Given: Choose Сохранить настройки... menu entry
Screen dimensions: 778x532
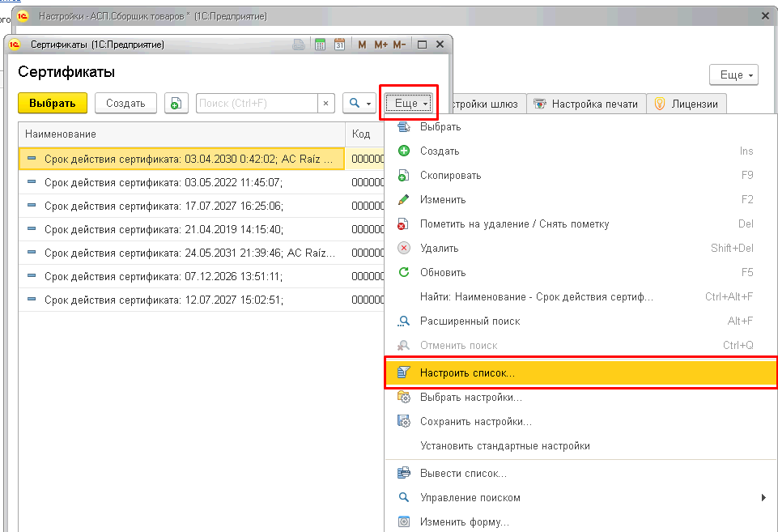Looking at the screenshot, I should click(580, 421).
